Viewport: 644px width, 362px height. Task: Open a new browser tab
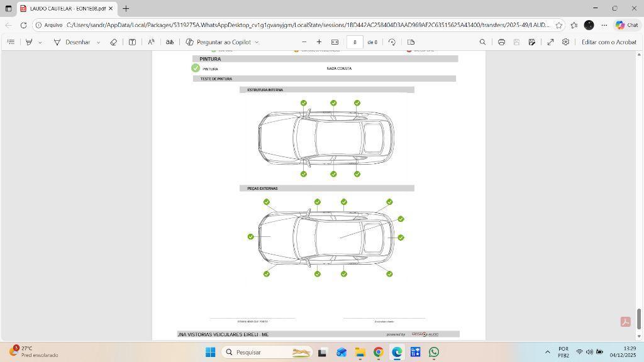pos(126,9)
